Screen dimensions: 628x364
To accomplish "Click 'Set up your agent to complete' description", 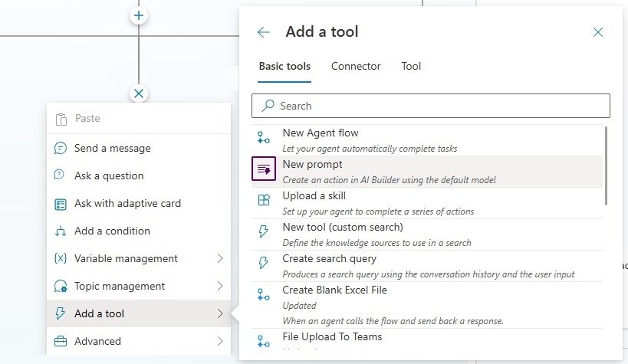I will [x=378, y=212].
